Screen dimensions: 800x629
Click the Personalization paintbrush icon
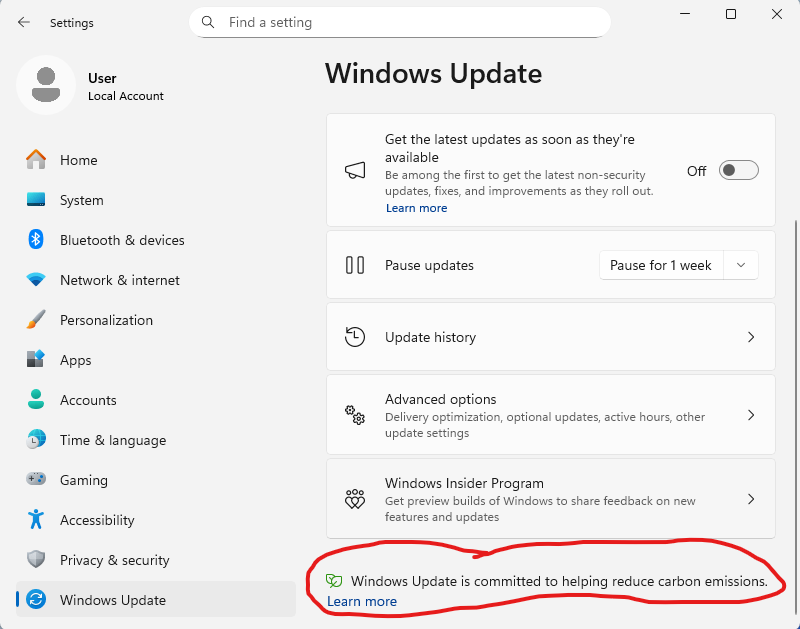coord(36,319)
